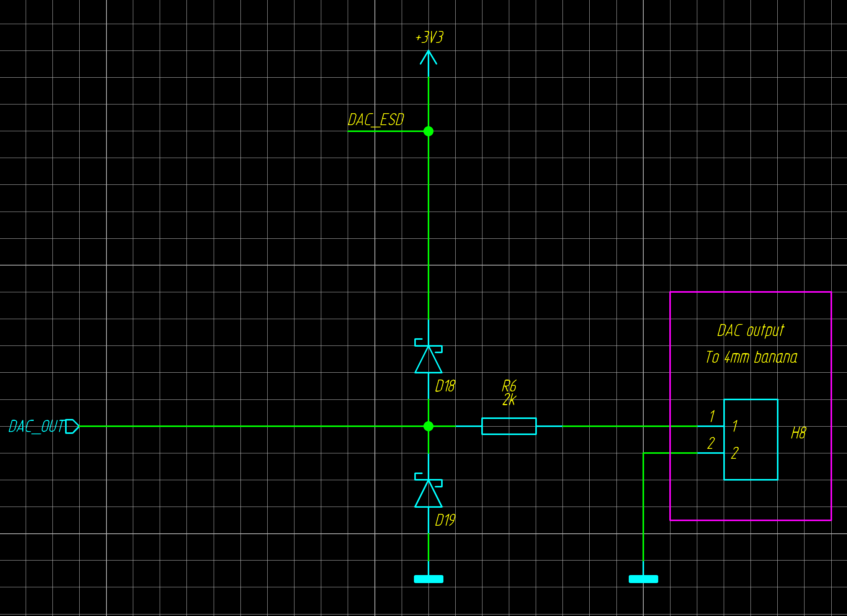Select the +3V3 power arrow symbol
The height and width of the screenshot is (616, 847).
pyautogui.click(x=428, y=57)
